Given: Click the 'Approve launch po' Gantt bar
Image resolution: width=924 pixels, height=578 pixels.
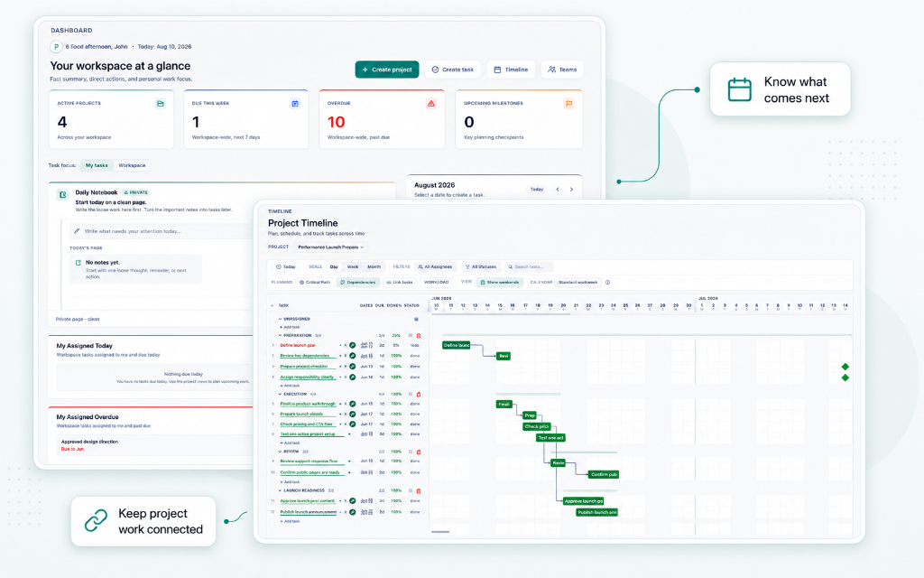Looking at the screenshot, I should click(583, 500).
